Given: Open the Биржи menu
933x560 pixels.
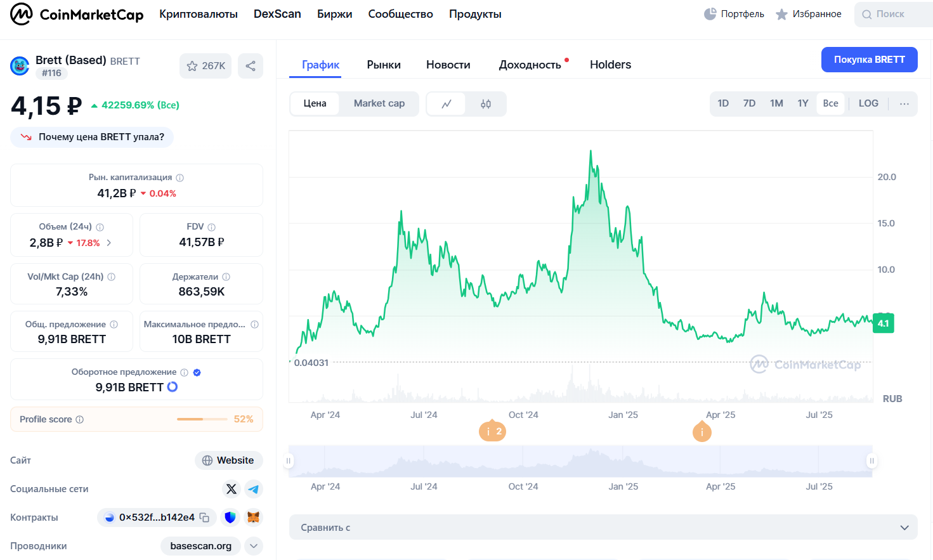Looking at the screenshot, I should pos(335,14).
